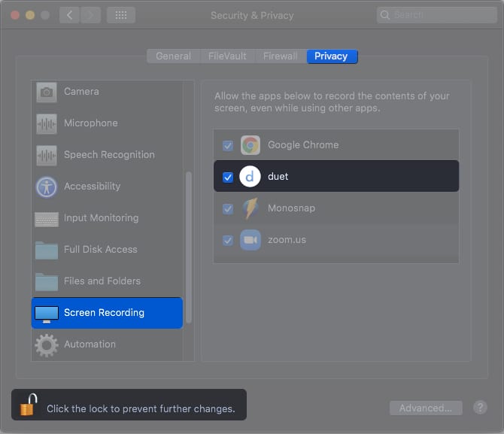Select the Privacy tab

click(x=332, y=56)
